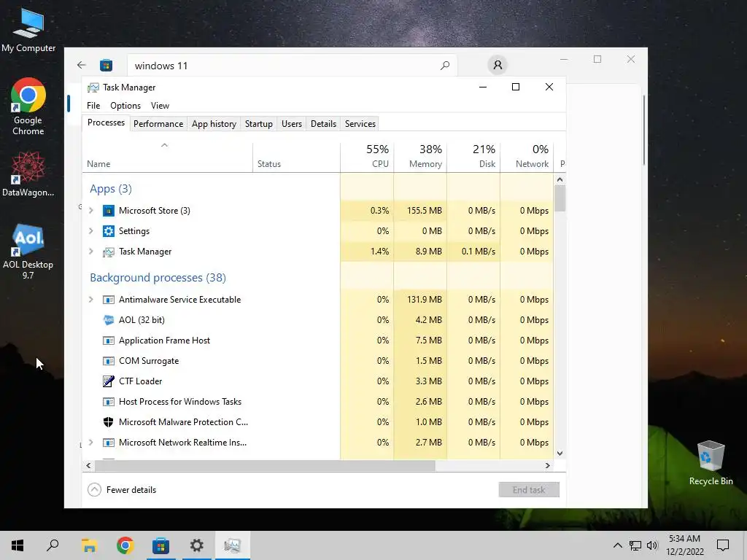Expand the Microsoft Store (3) process group
This screenshot has width=747, height=560.
click(91, 211)
